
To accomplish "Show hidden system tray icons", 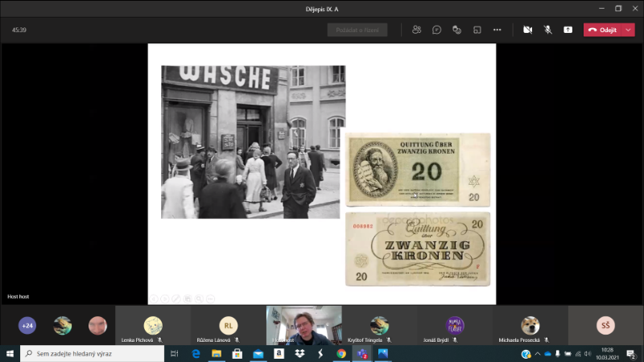I will tap(538, 354).
